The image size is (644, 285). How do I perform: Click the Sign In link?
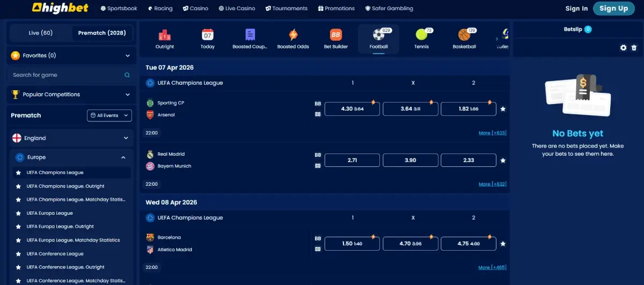[x=576, y=9]
